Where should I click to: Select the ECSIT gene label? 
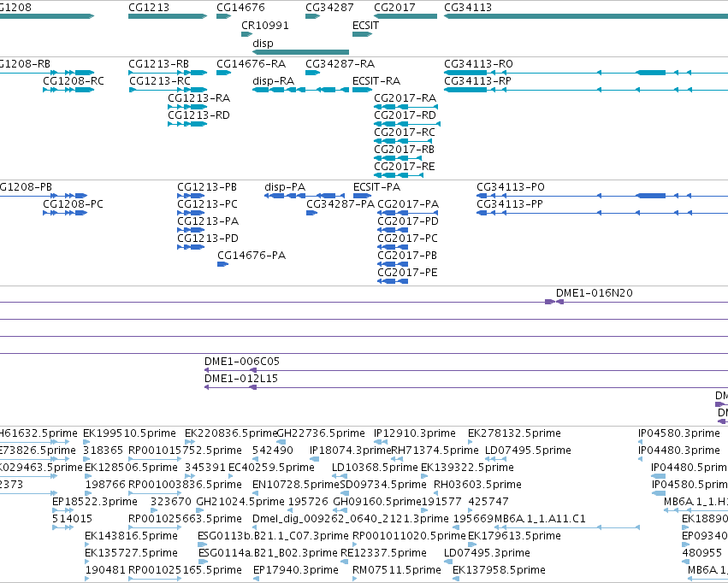(365, 26)
